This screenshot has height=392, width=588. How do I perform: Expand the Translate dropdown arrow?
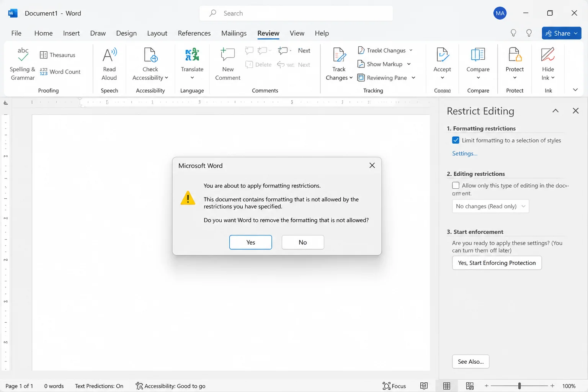pos(192,78)
